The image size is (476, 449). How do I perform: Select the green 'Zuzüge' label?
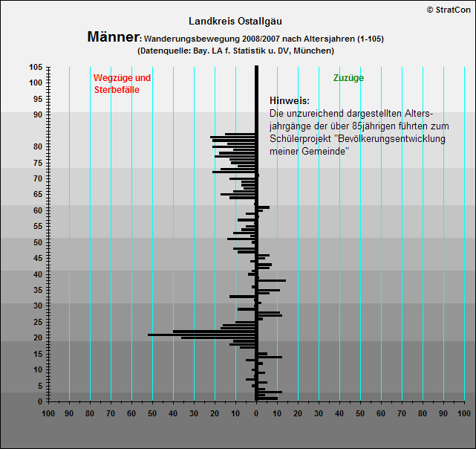pyautogui.click(x=348, y=78)
